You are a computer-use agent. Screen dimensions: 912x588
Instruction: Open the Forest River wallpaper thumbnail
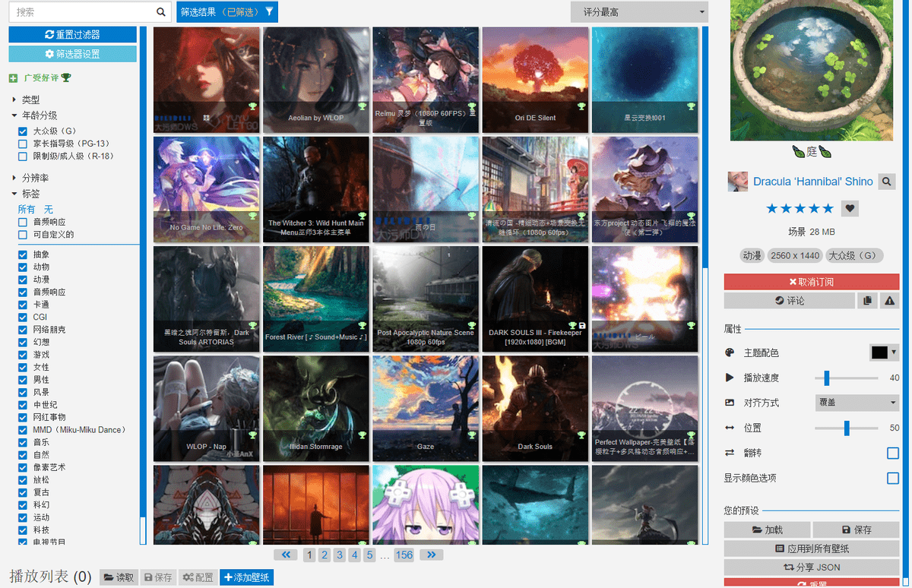pyautogui.click(x=316, y=299)
